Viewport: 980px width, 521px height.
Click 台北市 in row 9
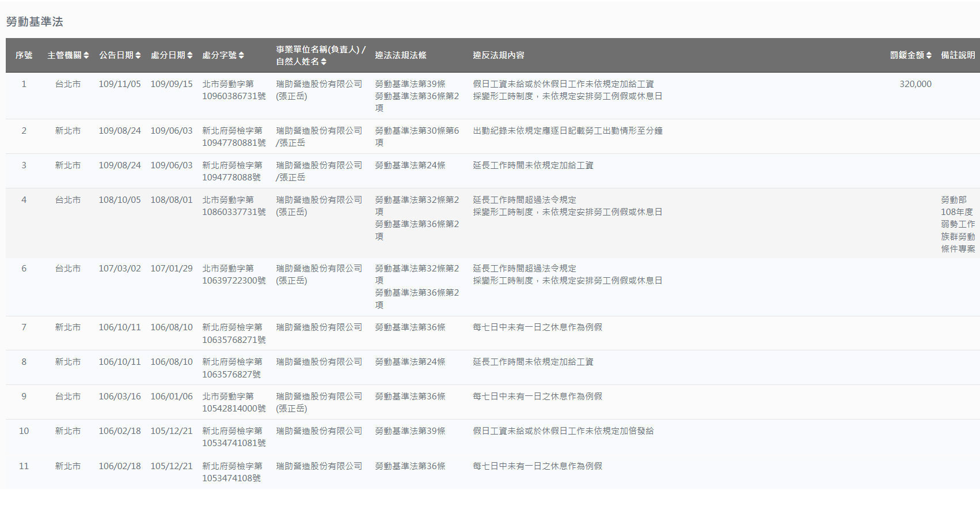[x=68, y=397]
